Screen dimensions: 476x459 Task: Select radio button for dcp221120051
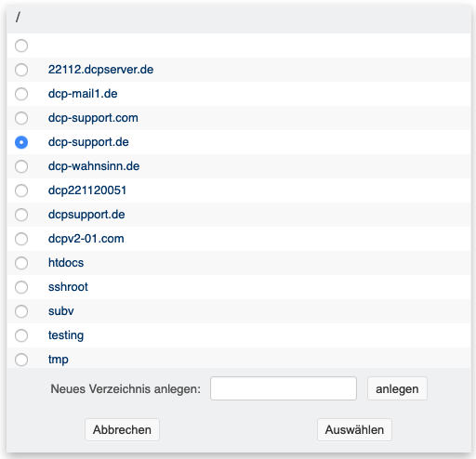(21, 190)
